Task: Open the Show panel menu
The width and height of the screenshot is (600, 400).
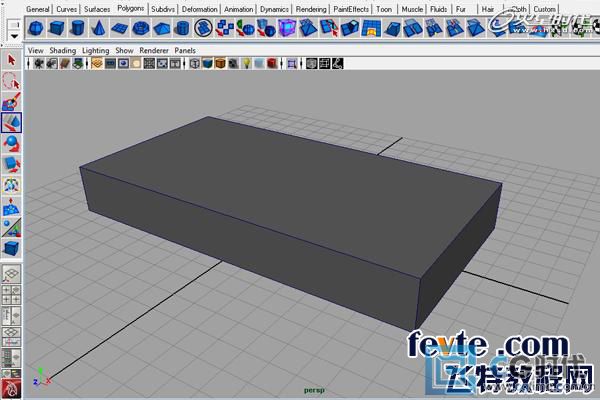Action: (x=124, y=51)
